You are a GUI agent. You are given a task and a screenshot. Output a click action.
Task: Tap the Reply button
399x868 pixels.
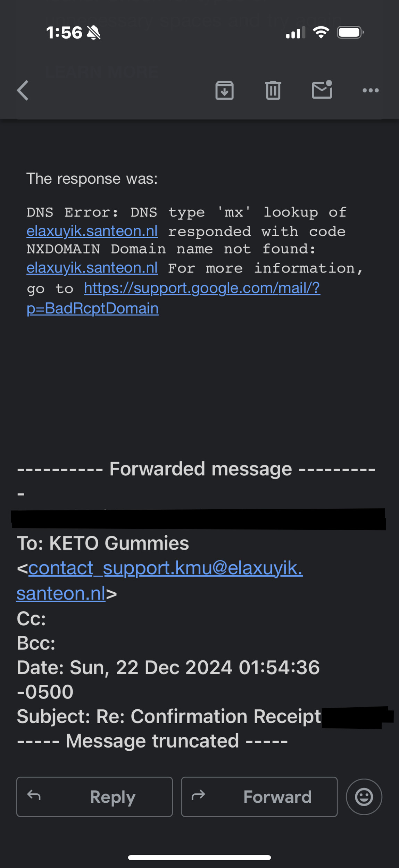(94, 796)
